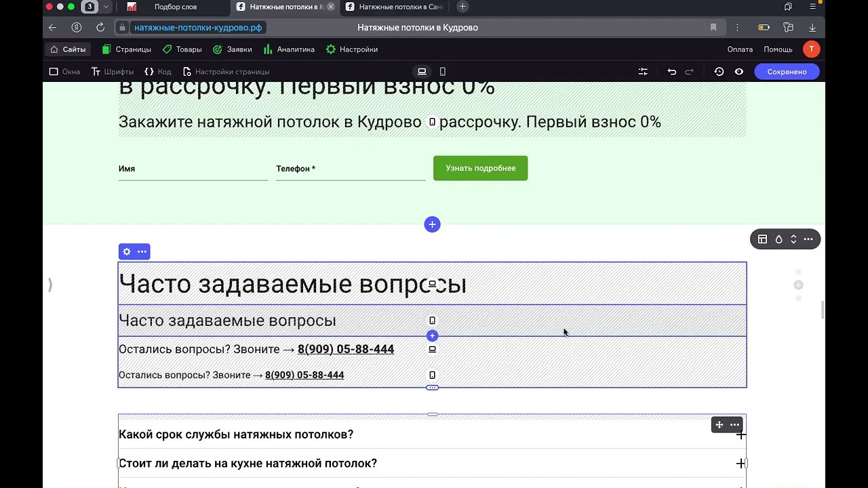Click the blue gear block settings icon
868x488 pixels.
pyautogui.click(x=127, y=251)
